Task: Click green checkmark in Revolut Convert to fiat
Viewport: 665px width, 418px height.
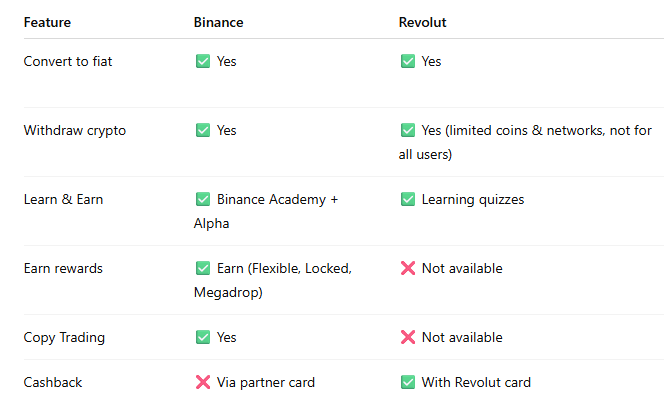Action: pyautogui.click(x=407, y=62)
